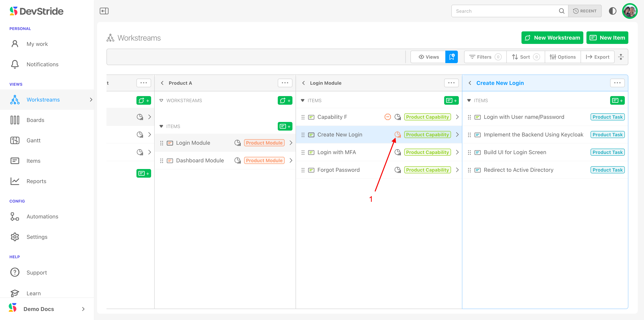Add item in Create New Login column
644x320 pixels.
(617, 100)
